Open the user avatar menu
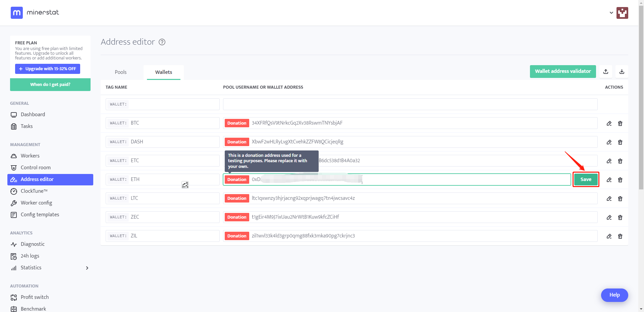Image resolution: width=644 pixels, height=312 pixels. click(x=622, y=13)
